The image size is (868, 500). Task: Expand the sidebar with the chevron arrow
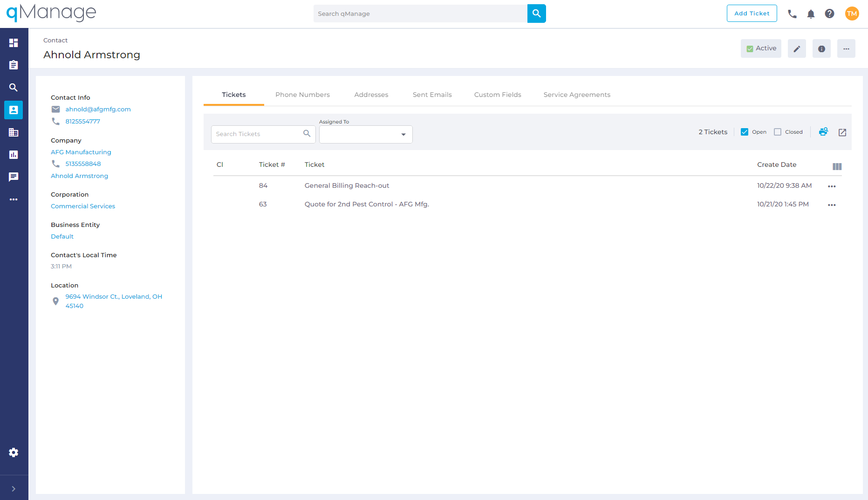coord(14,489)
